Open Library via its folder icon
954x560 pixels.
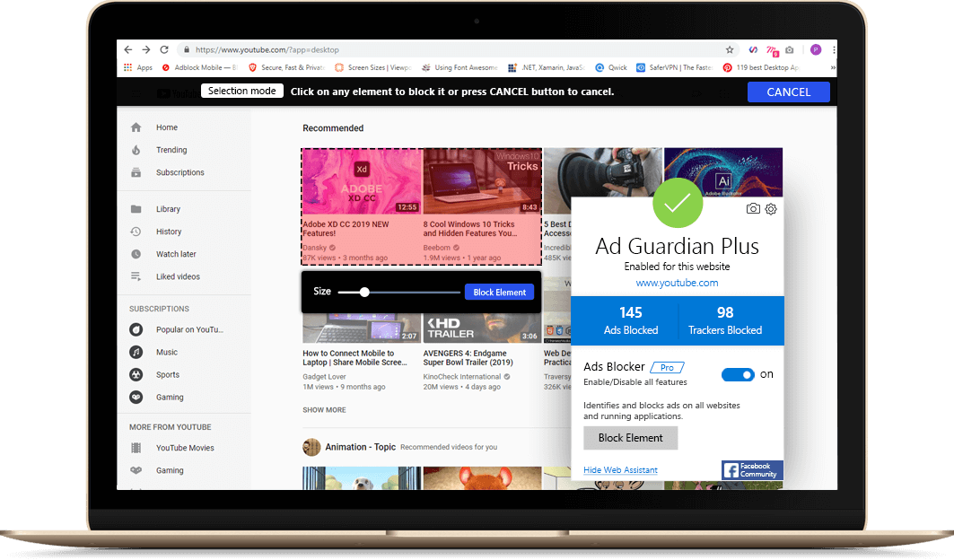click(x=136, y=209)
